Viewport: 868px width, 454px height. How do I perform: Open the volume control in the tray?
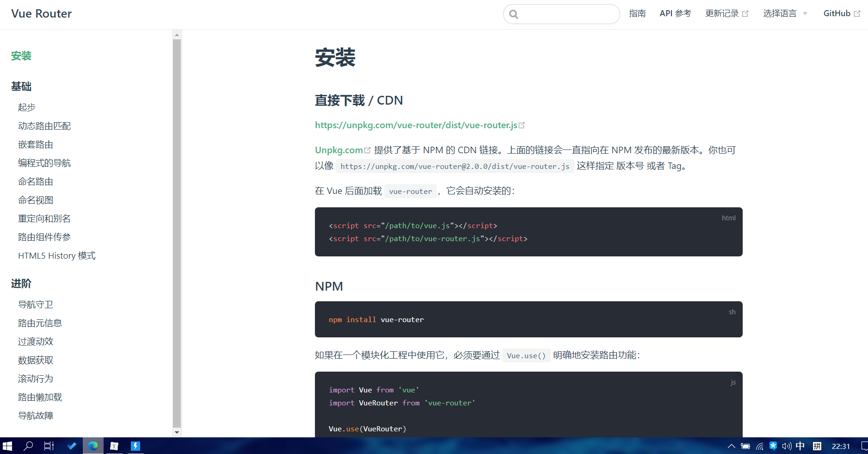[x=787, y=446]
